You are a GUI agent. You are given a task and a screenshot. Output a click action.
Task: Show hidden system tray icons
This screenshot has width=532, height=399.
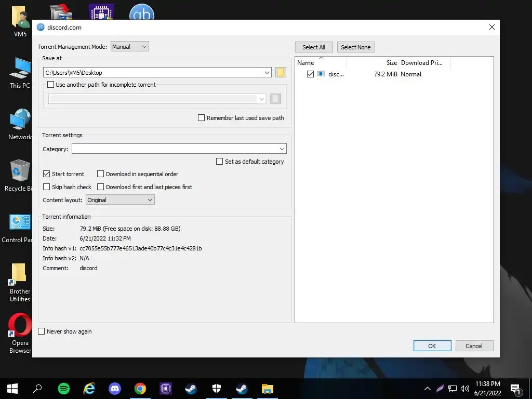428,389
